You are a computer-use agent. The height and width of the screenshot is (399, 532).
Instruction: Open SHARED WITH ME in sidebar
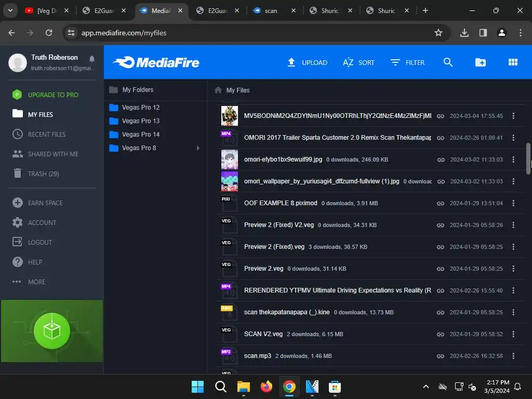[46, 154]
